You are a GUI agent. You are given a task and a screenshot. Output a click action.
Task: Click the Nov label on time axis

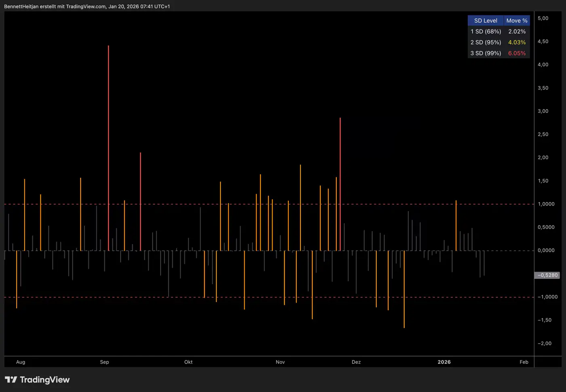coord(280,362)
